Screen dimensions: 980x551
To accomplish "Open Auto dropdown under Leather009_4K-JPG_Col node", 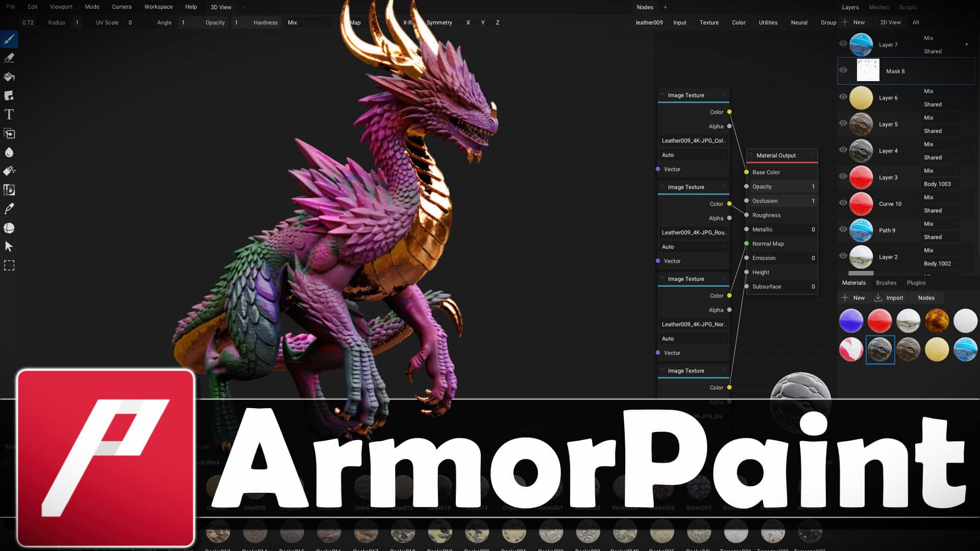I will 693,155.
